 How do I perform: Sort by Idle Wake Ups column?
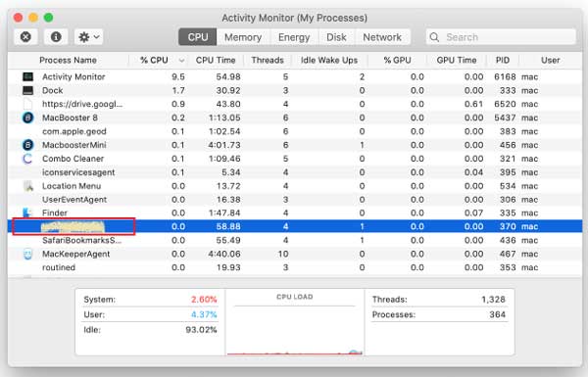(329, 60)
